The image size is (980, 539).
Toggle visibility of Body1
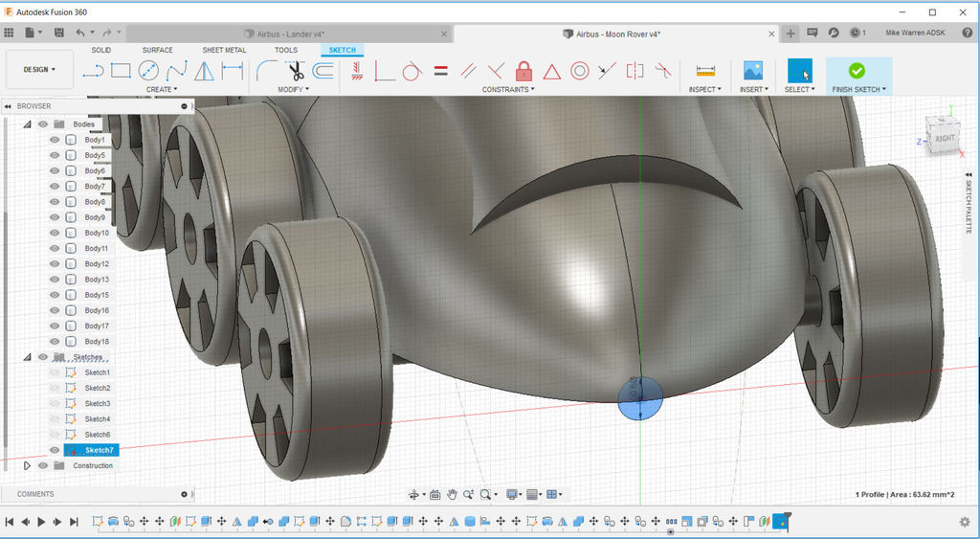click(x=55, y=140)
